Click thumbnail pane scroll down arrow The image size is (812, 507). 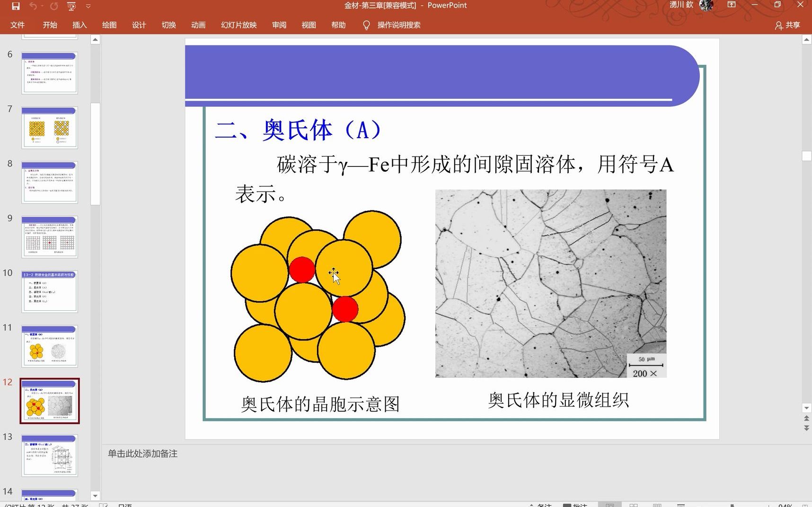[95, 496]
